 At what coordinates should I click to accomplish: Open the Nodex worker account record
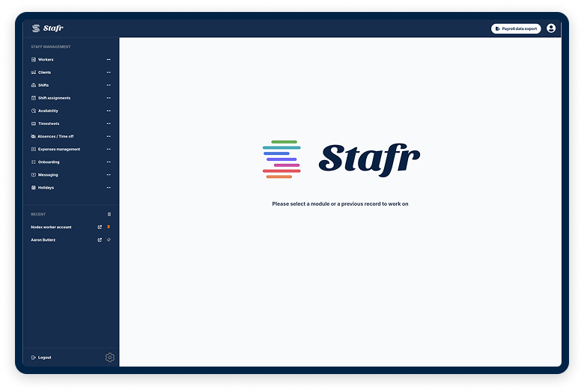(x=52, y=227)
